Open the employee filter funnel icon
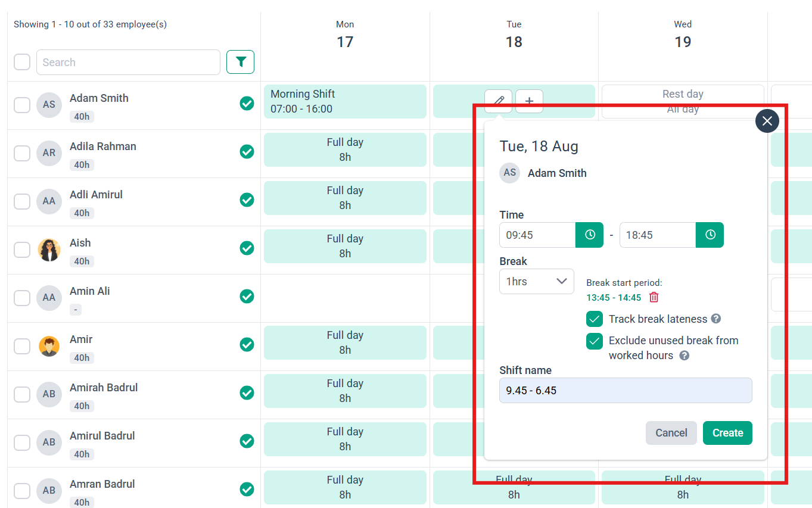The height and width of the screenshot is (508, 812). (241, 62)
